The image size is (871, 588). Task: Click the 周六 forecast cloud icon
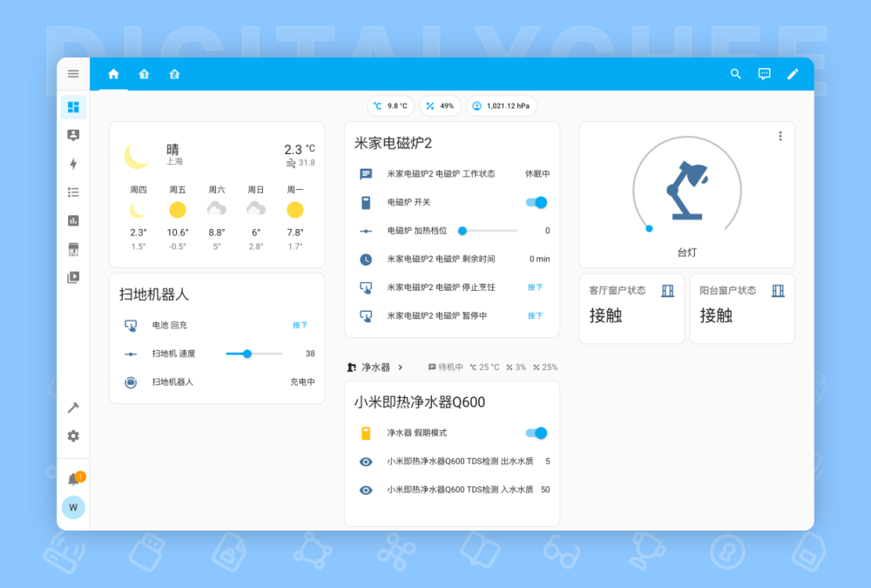217,210
